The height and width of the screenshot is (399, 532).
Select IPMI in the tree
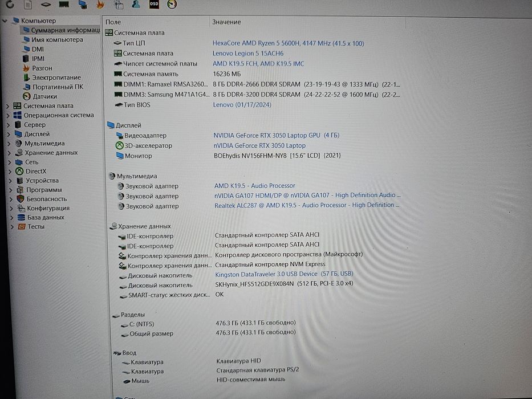(x=38, y=59)
